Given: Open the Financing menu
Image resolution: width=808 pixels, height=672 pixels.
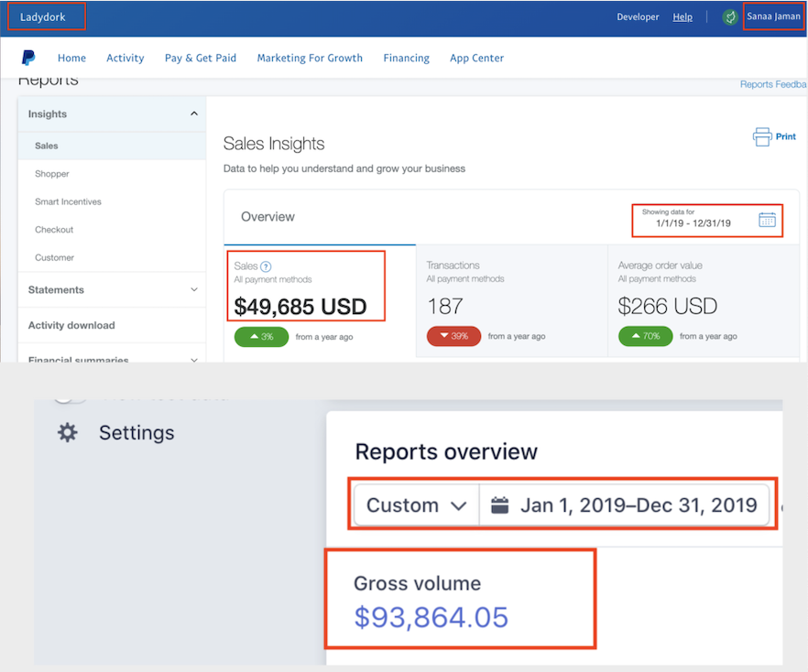Looking at the screenshot, I should click(x=406, y=59).
